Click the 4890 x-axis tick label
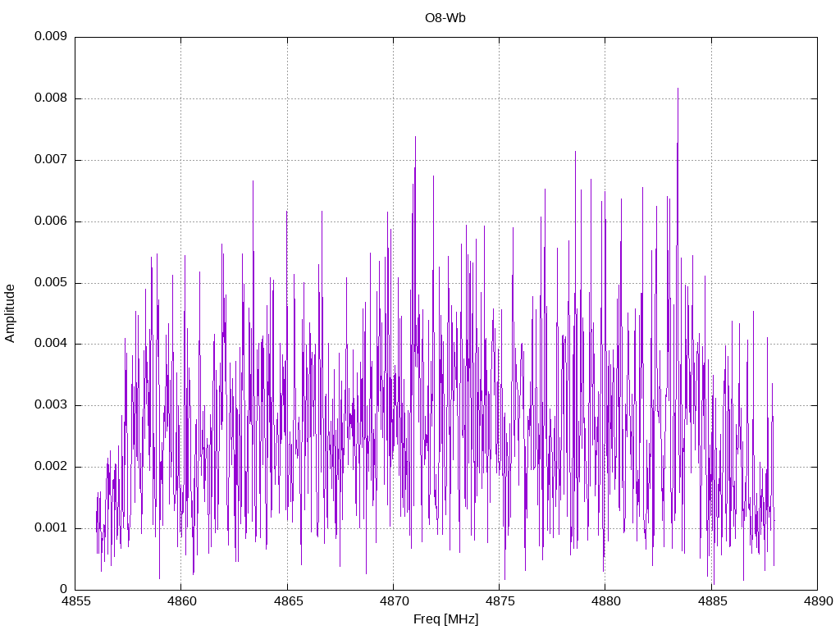This screenshot has height=630, width=840. [818, 601]
